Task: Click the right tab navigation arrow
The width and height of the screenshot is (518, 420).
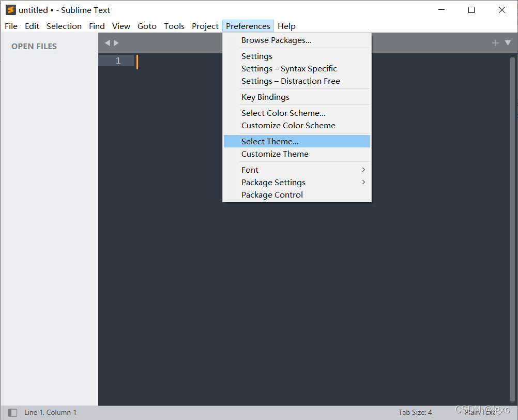Action: (116, 43)
